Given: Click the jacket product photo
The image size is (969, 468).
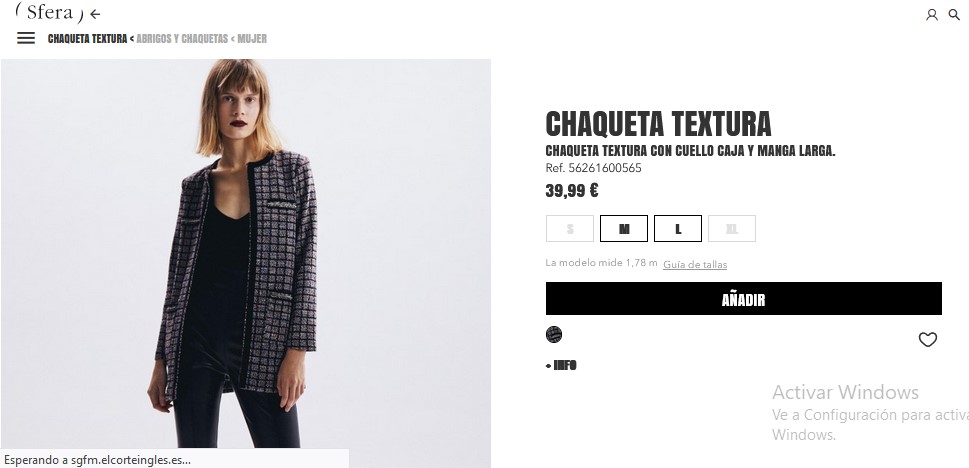Looking at the screenshot, I should click(246, 253).
